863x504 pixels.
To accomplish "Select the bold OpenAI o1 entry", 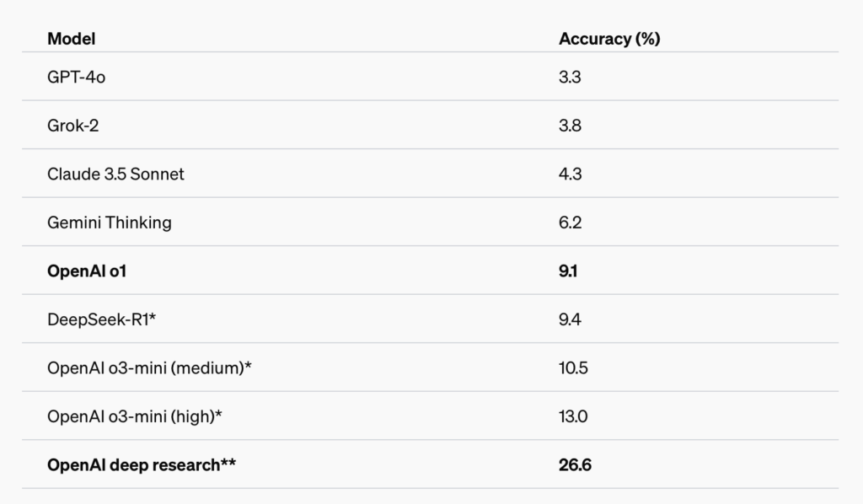I will tap(87, 271).
